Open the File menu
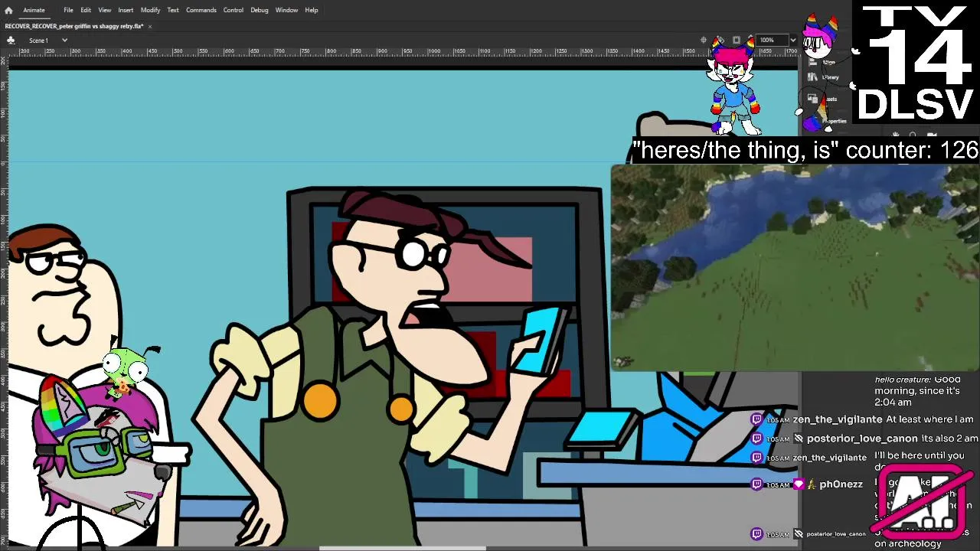Screen dimensions: 980x551 (x=68, y=10)
